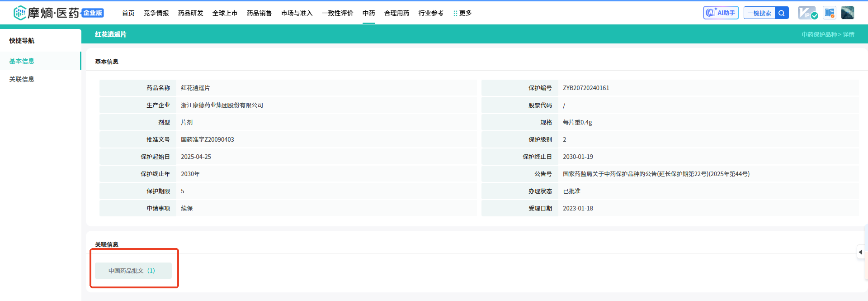Click 中药保护品种 breadcrumb link
This screenshot has height=301, width=868.
819,34
